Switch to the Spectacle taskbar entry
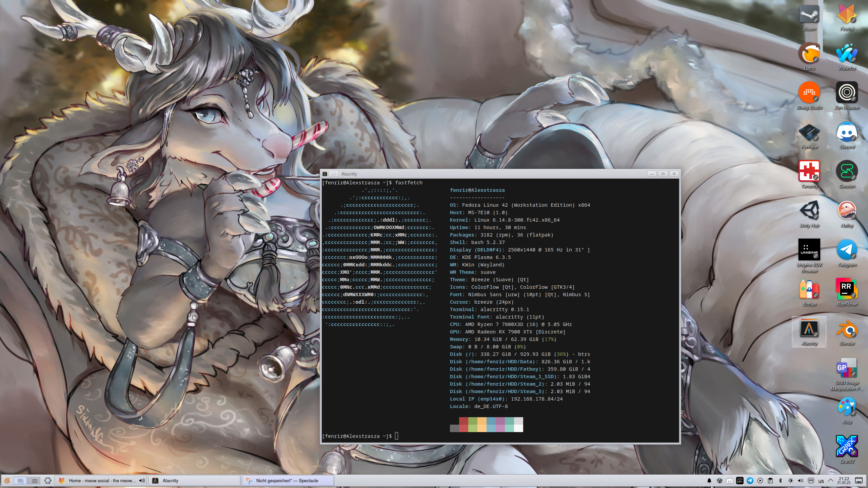Viewport: 868px width, 488px height. (288, 481)
